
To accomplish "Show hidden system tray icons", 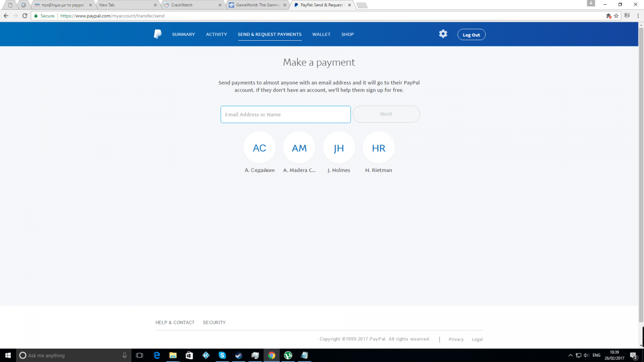I will (x=570, y=355).
